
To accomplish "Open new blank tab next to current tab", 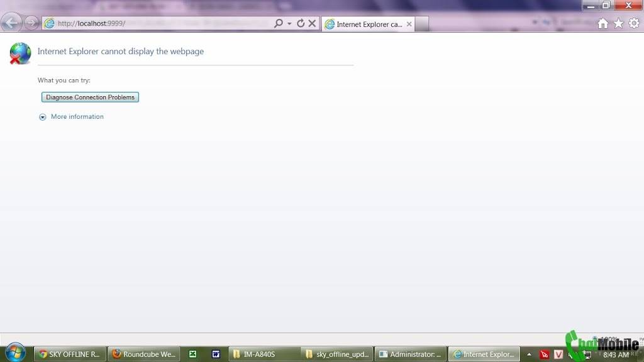I will pos(422,25).
